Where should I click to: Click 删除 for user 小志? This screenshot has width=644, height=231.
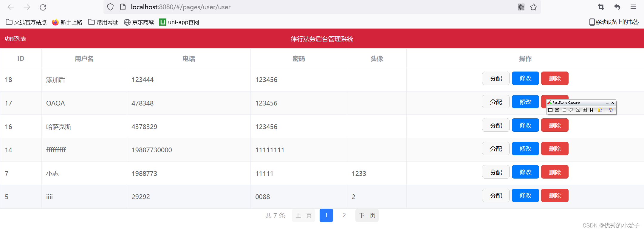coord(555,172)
